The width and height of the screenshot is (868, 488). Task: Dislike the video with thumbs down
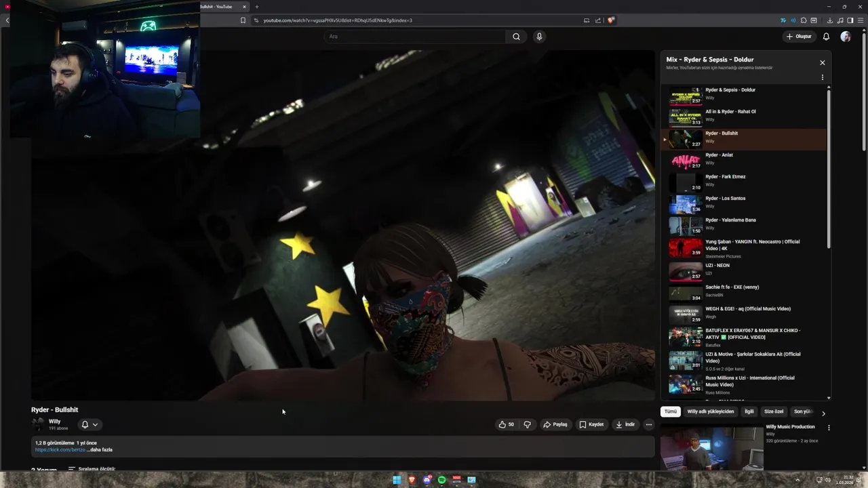tap(527, 424)
